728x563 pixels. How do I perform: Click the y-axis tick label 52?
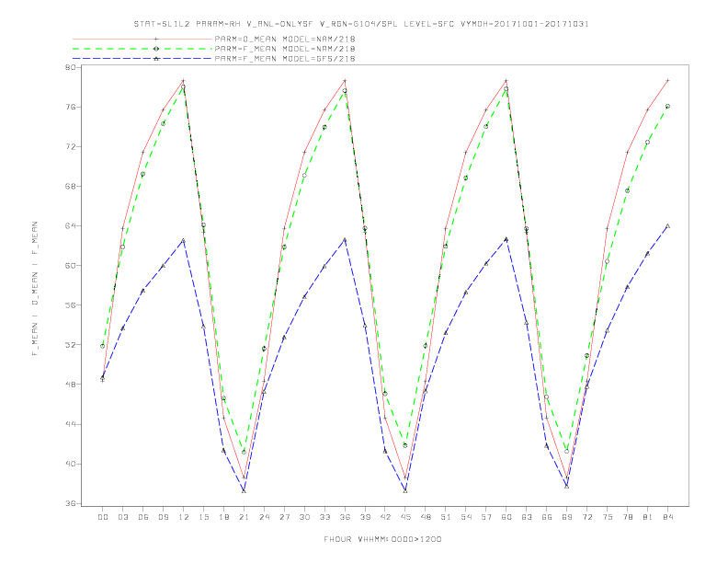tap(71, 345)
